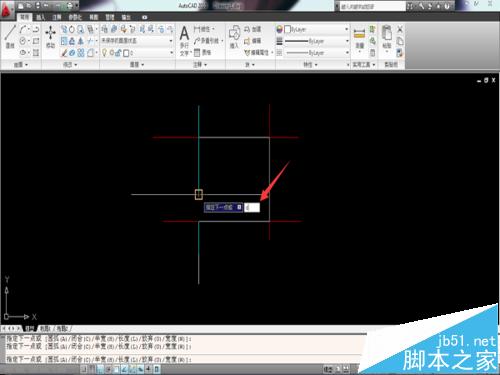Click the Help icon in the title bar
Screen dimensions: 500x375
(x=447, y=6)
